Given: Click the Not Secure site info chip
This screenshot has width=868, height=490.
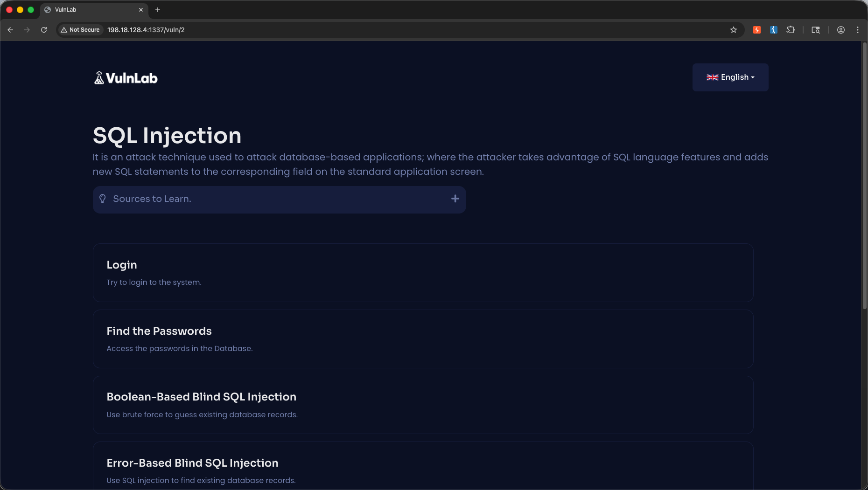Looking at the screenshot, I should [80, 30].
